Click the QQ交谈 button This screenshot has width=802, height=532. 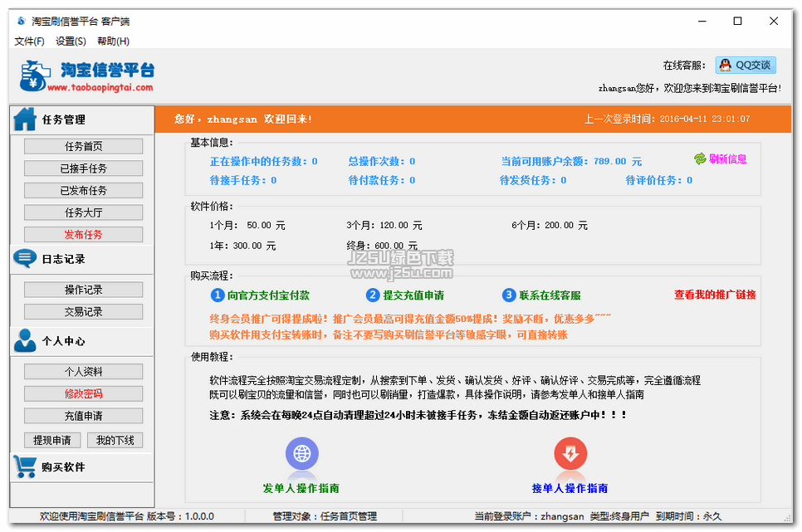click(746, 65)
